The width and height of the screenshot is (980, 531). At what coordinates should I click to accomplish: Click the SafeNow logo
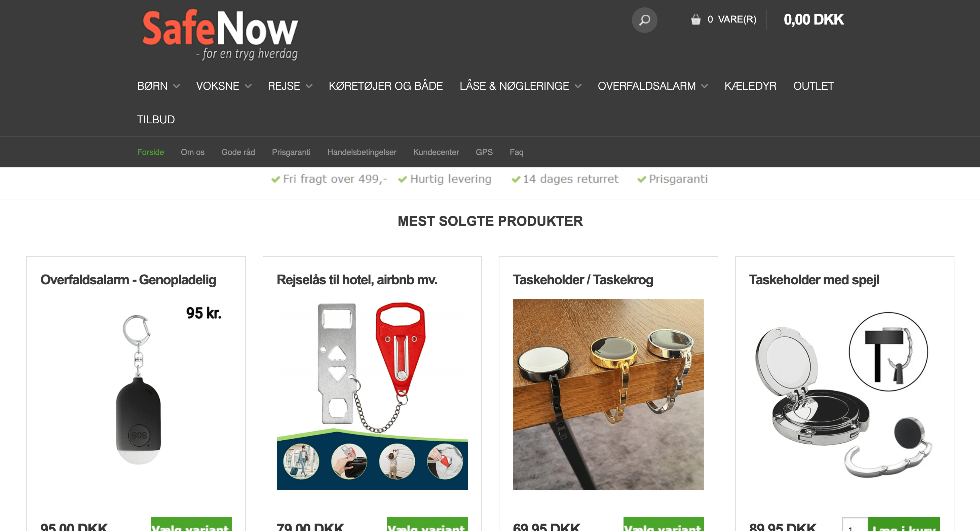pyautogui.click(x=220, y=34)
